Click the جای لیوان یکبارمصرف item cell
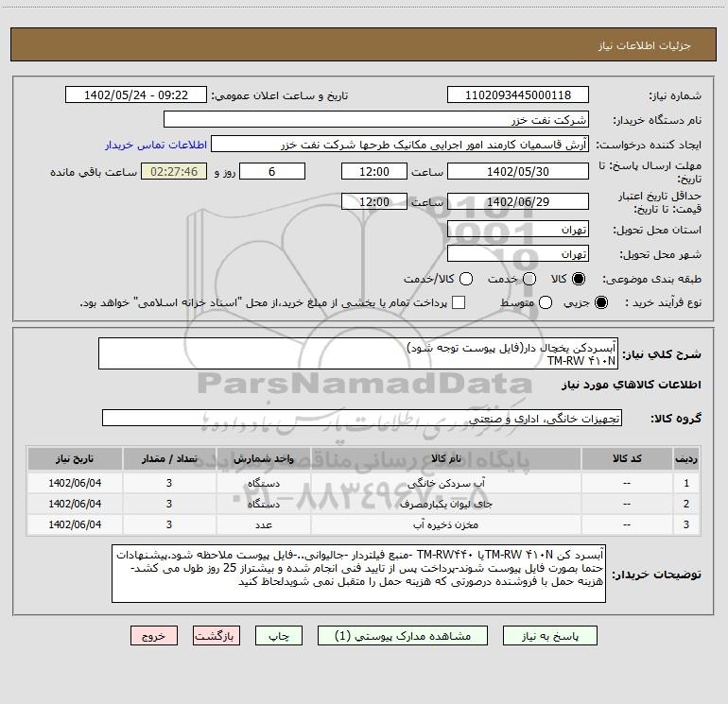This screenshot has width=728, height=704. [x=445, y=504]
